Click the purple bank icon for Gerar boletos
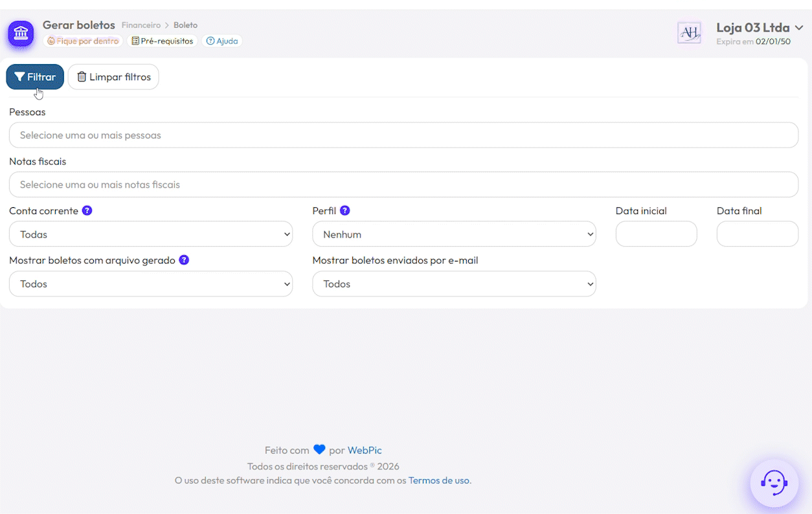 [21, 33]
